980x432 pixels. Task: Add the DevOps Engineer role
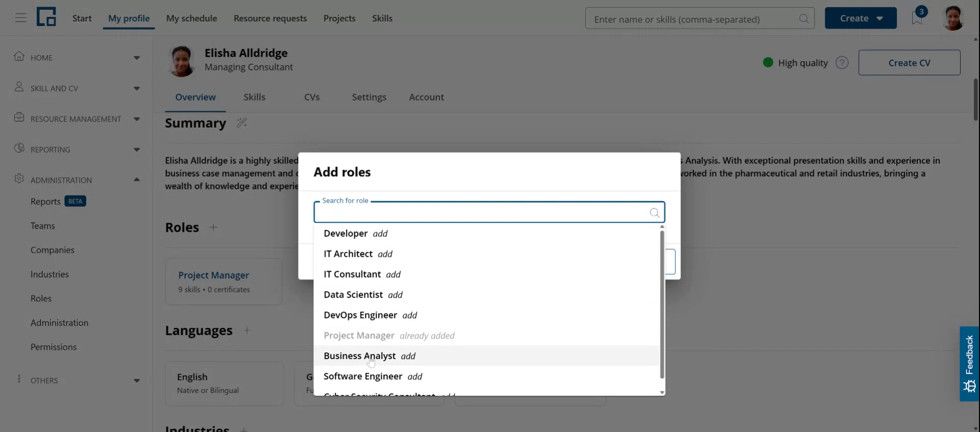[x=486, y=315]
